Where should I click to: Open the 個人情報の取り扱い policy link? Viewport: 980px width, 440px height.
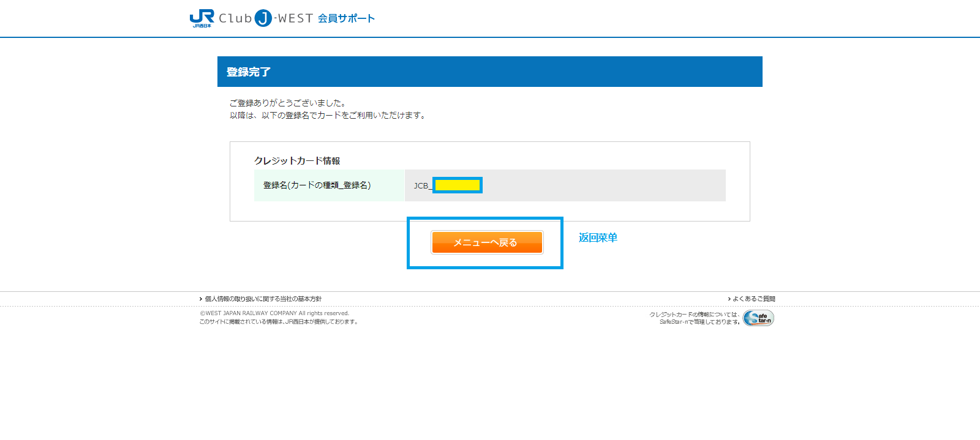263,299
